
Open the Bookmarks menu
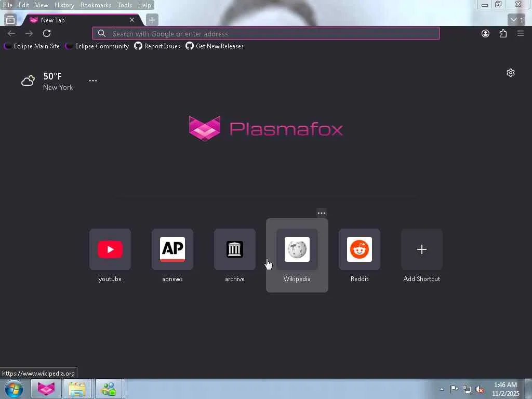(x=96, y=5)
